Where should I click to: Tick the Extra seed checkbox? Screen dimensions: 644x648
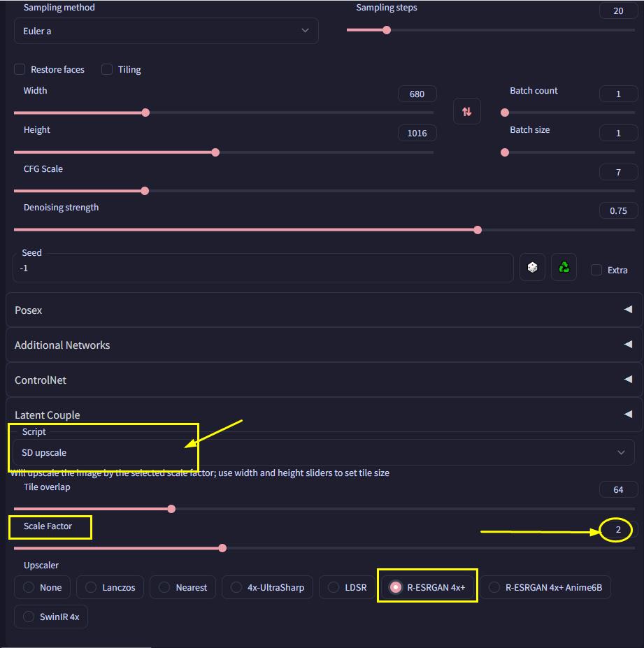coord(596,270)
